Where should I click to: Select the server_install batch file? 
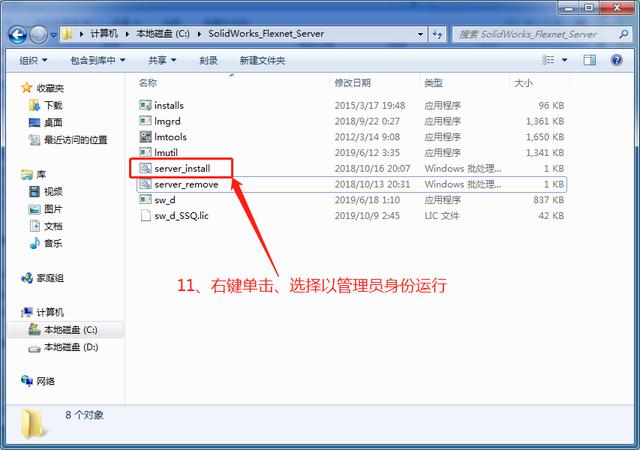point(182,168)
